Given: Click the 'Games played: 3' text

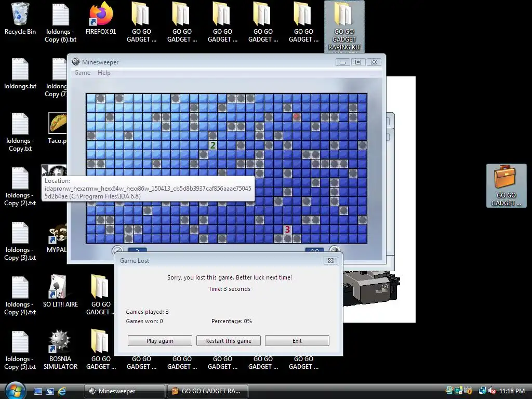Looking at the screenshot, I should pyautogui.click(x=147, y=312).
